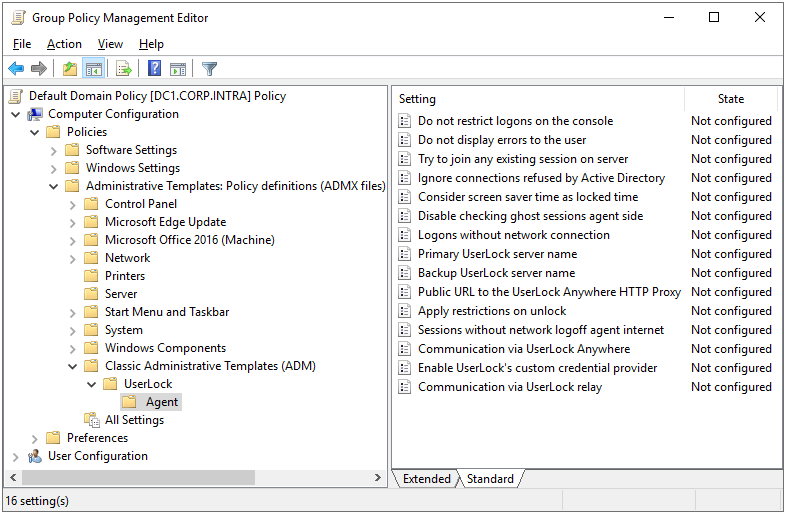Viewport: 786px width, 514px height.
Task: Sort by the State column header
Action: tap(731, 99)
